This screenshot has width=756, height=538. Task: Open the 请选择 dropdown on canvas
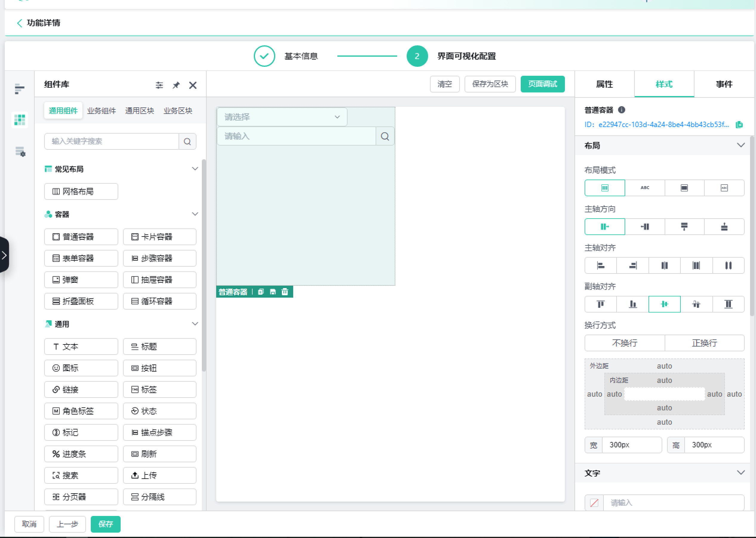click(282, 117)
